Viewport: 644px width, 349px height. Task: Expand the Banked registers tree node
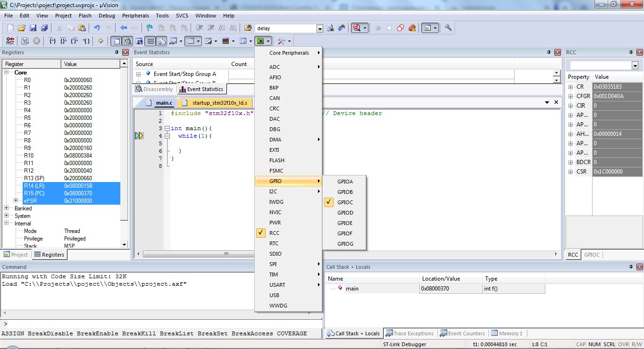click(x=7, y=208)
